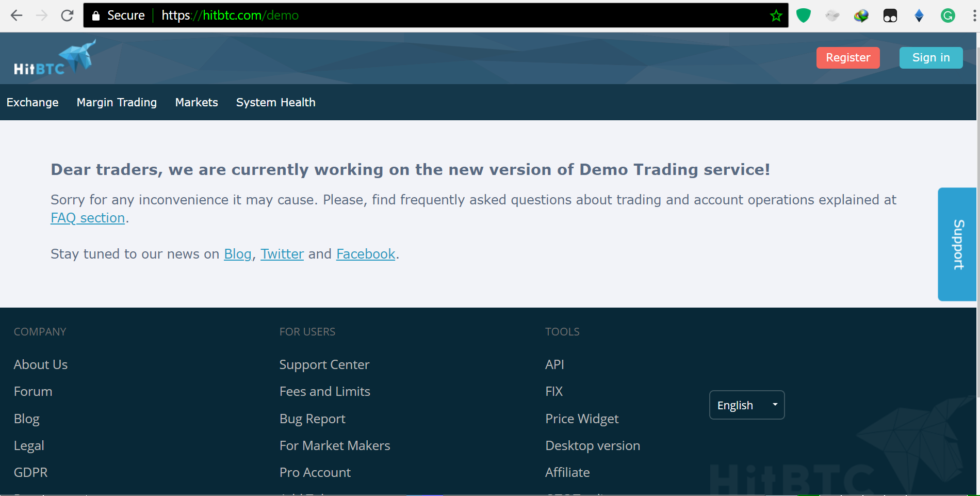Viewport: 980px width, 496px height.
Task: Open the Price Widget link
Action: tap(582, 419)
